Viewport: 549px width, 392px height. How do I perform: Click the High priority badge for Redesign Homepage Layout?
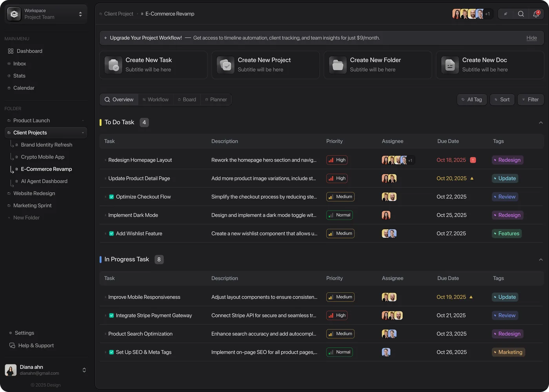[337, 160]
